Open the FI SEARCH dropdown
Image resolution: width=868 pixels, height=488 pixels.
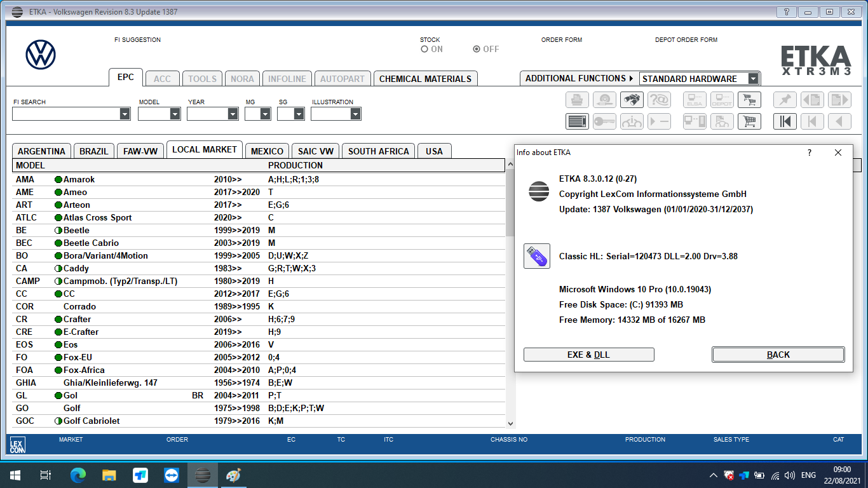tap(125, 114)
